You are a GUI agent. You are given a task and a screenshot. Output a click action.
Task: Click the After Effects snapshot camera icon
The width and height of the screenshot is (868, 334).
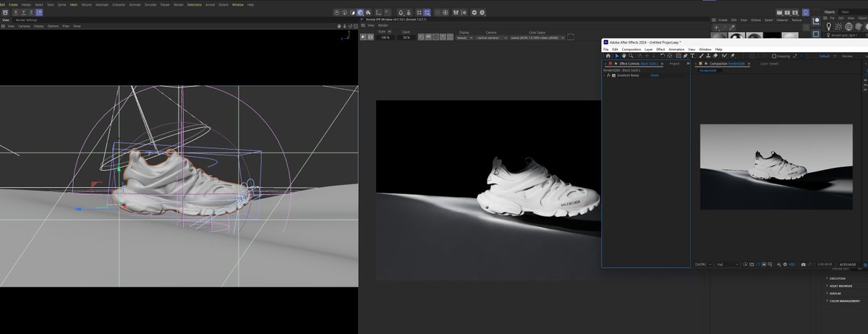click(x=803, y=264)
